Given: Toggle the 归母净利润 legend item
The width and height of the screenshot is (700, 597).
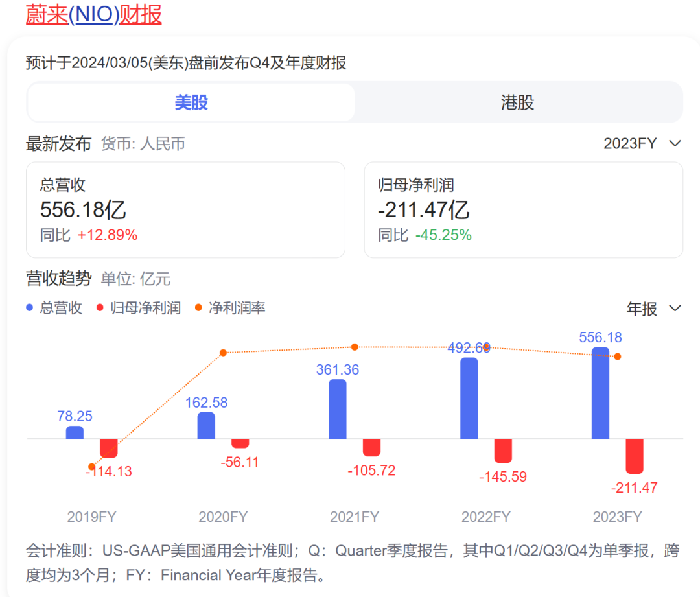Looking at the screenshot, I should pyautogui.click(x=139, y=308).
